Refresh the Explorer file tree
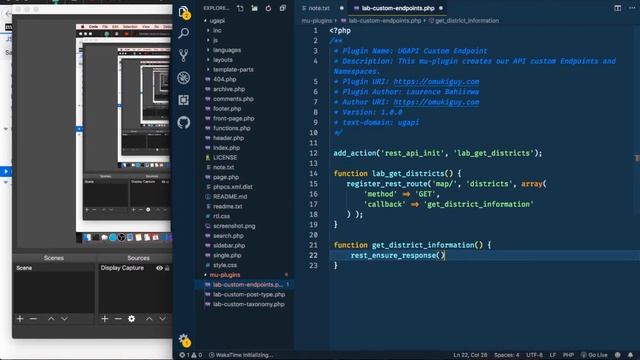This screenshot has height=360, width=640. pyautogui.click(x=268, y=8)
